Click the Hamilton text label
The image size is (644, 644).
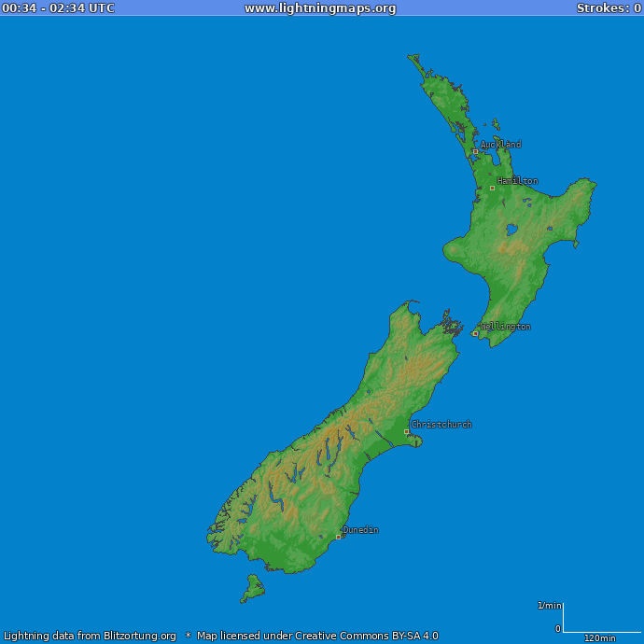point(517,181)
